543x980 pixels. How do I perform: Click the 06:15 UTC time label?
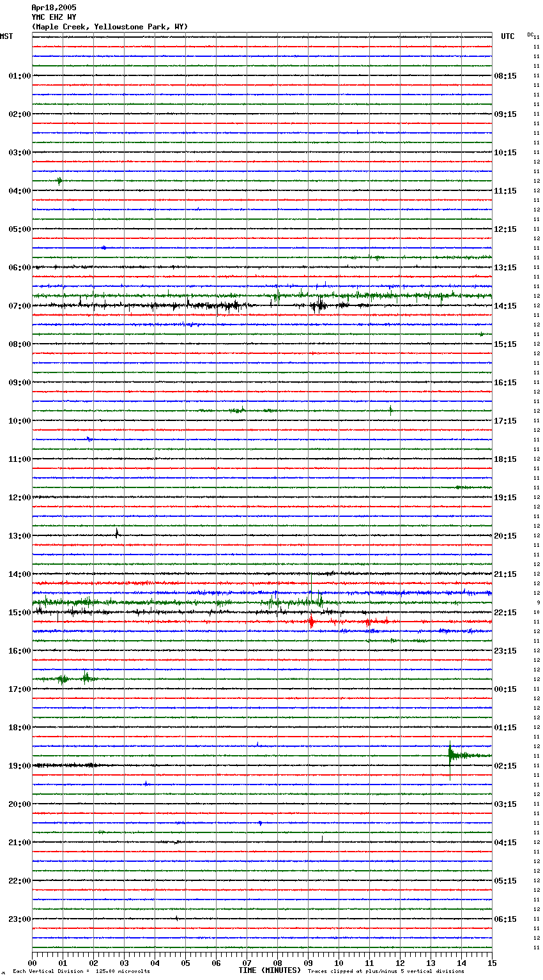[x=505, y=919]
